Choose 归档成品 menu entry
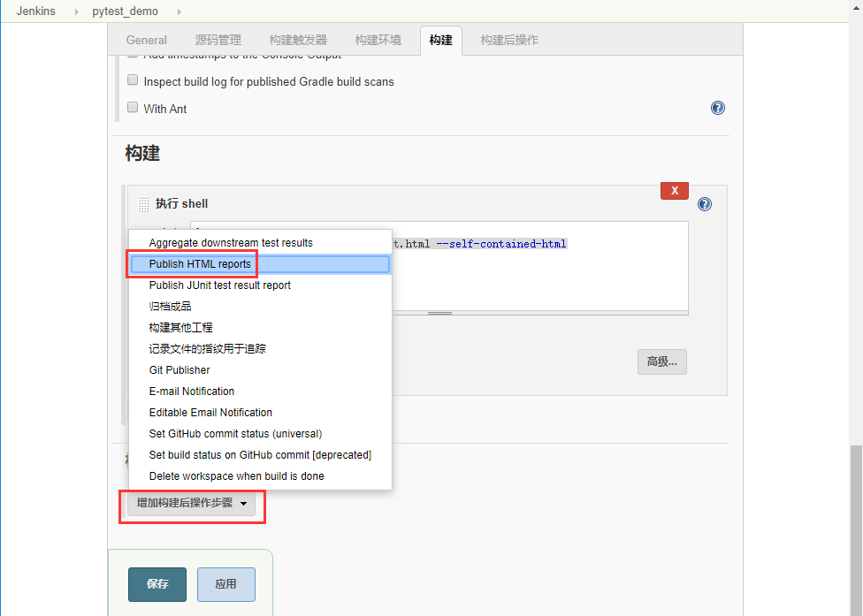The height and width of the screenshot is (616, 863). (x=260, y=307)
